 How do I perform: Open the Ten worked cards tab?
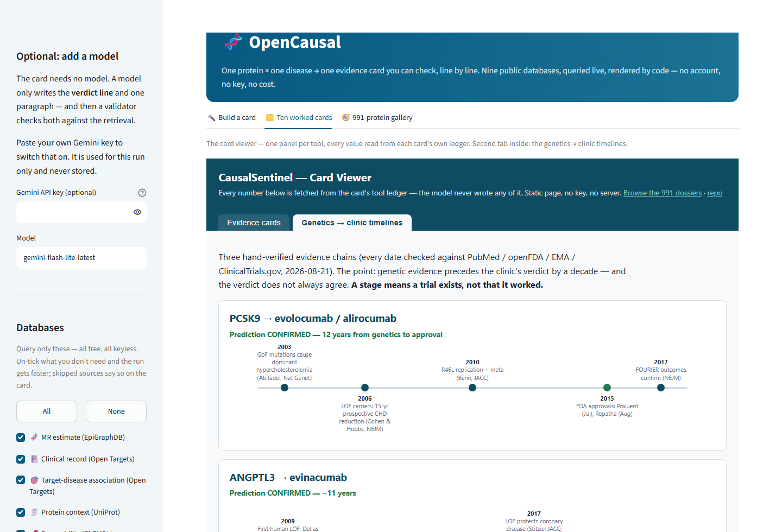[x=298, y=118]
